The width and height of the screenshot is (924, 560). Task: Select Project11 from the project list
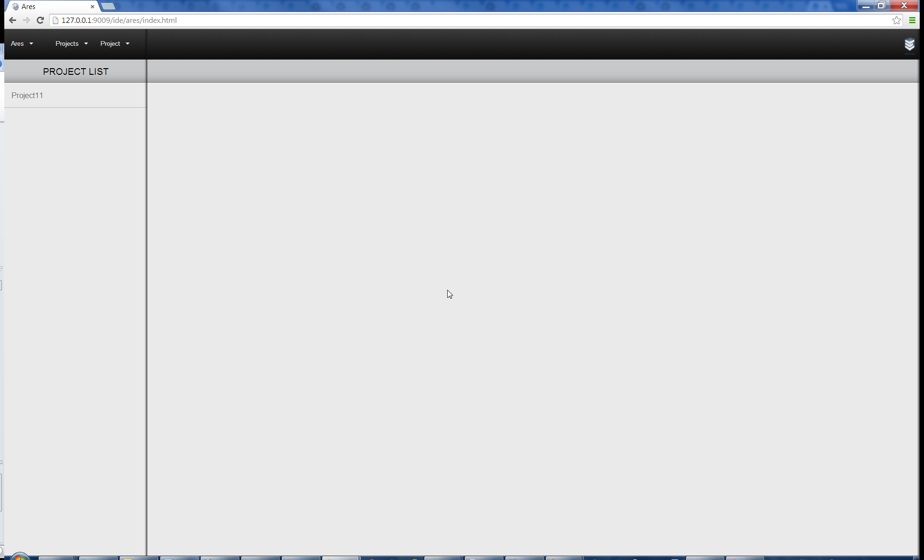point(27,96)
